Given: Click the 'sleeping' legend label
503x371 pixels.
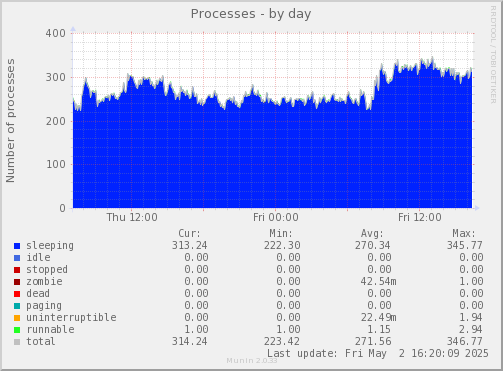Looking at the screenshot, I should click(50, 246).
